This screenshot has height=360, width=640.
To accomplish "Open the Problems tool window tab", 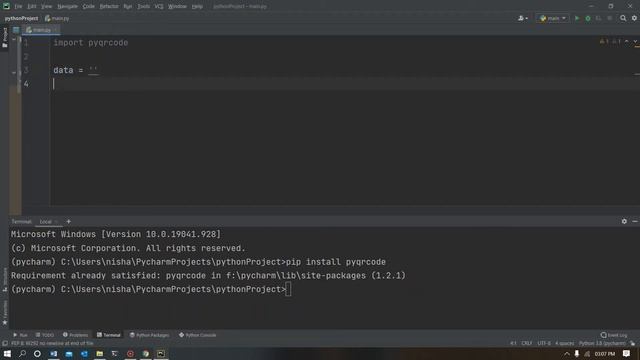I will (x=76, y=335).
